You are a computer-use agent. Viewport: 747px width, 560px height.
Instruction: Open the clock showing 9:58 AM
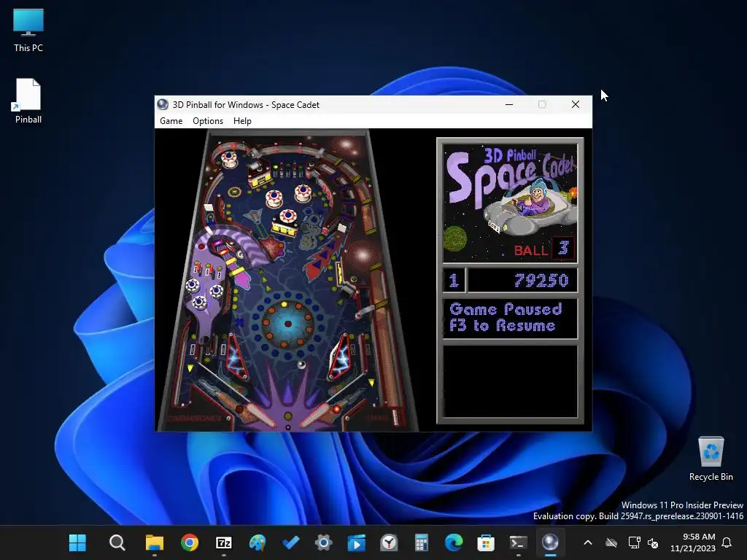[693, 542]
